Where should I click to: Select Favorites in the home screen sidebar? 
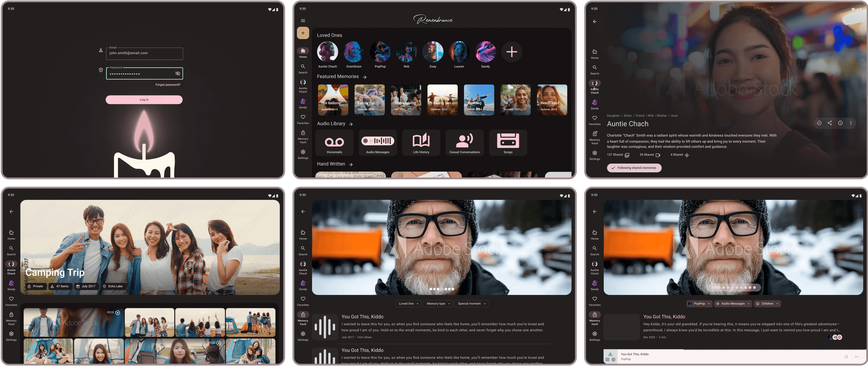click(303, 119)
